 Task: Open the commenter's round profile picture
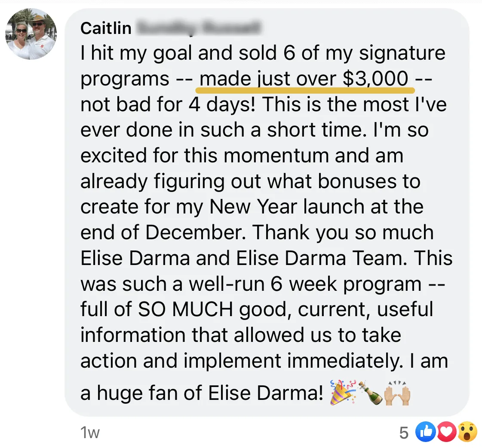31,34
